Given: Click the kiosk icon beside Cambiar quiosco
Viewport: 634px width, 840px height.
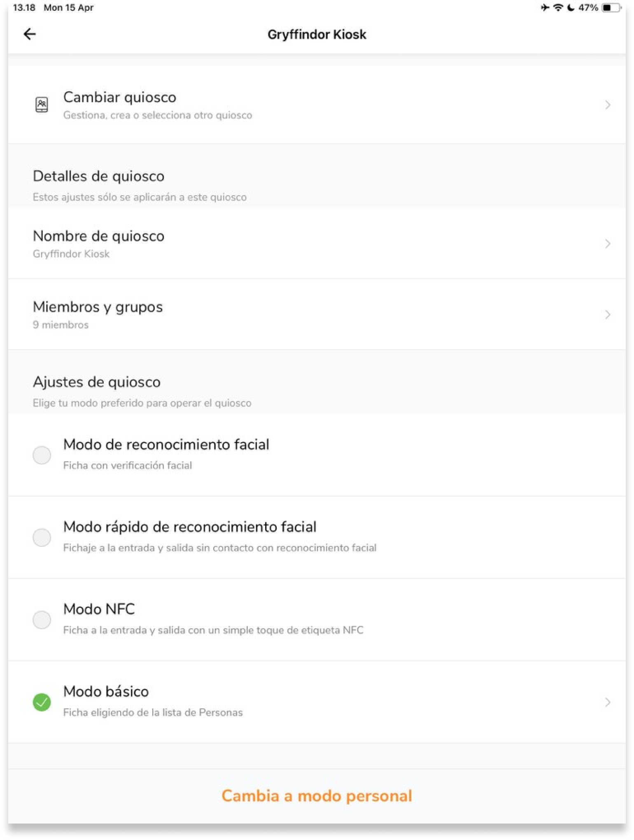Looking at the screenshot, I should 42,105.
